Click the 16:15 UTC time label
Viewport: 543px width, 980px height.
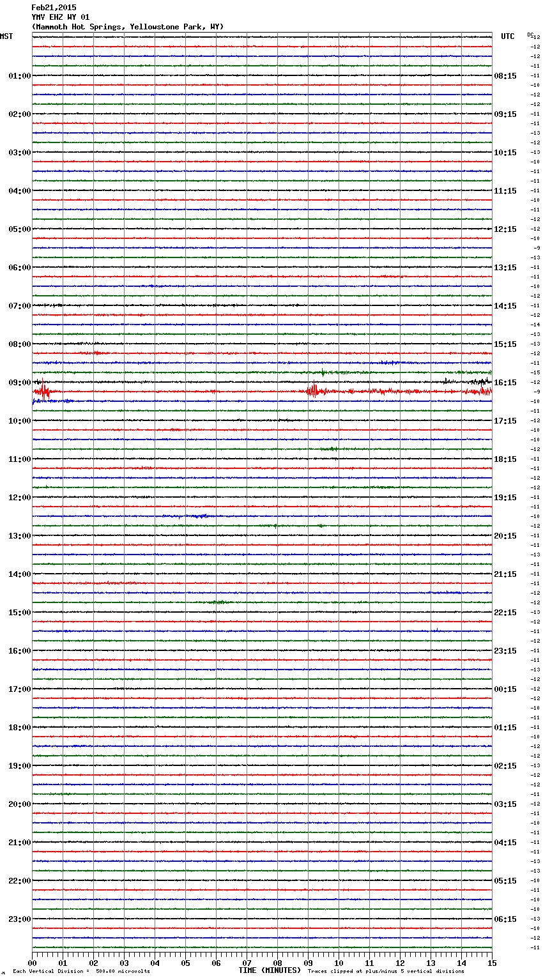pos(505,383)
